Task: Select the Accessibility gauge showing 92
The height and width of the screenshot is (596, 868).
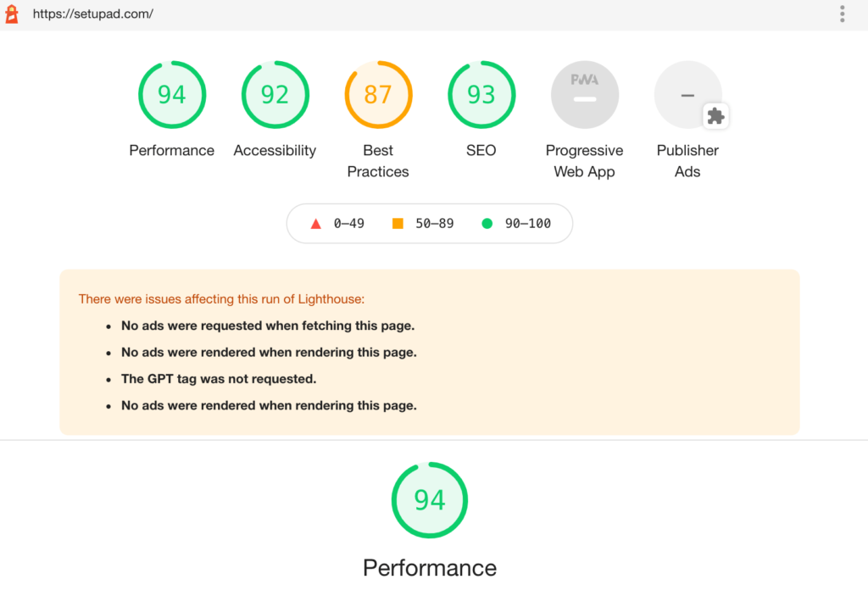Action: click(x=275, y=94)
